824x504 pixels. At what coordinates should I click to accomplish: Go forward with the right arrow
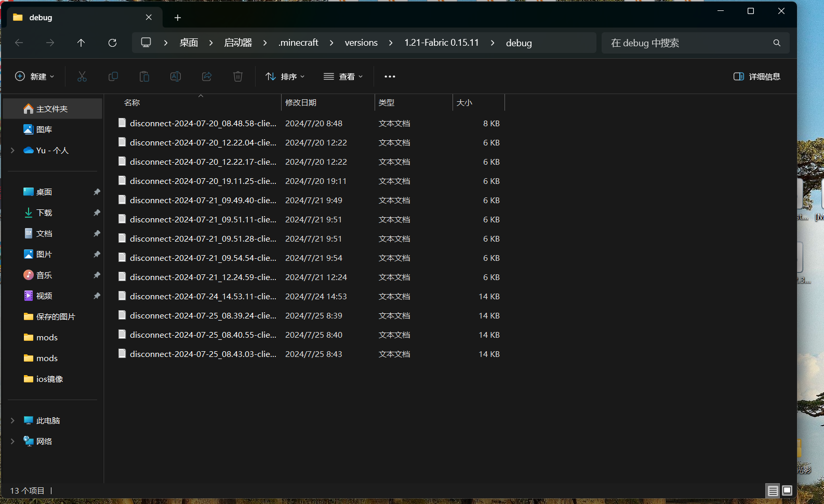pos(50,43)
